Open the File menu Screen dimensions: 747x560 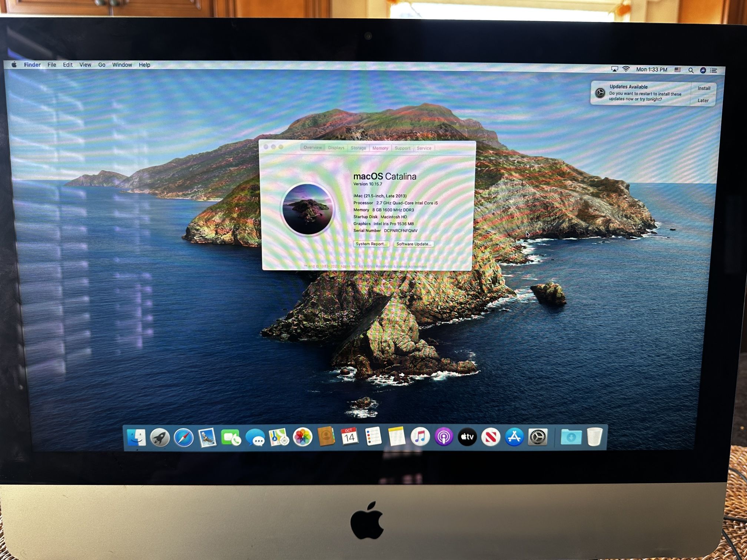[52, 64]
